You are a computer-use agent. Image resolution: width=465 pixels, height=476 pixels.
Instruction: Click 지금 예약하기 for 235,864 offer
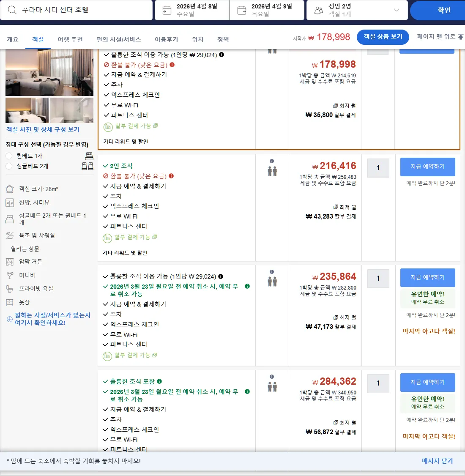428,277
